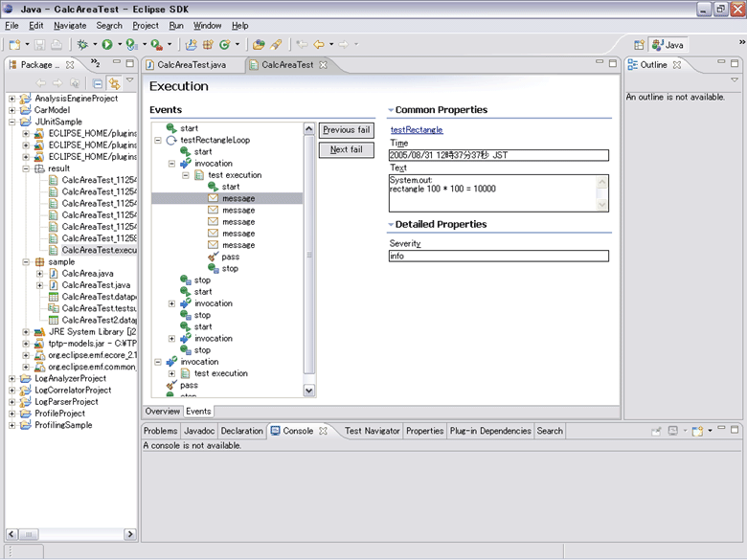Click the Previous fail button
Screen dimensions: 747x560
click(x=347, y=130)
